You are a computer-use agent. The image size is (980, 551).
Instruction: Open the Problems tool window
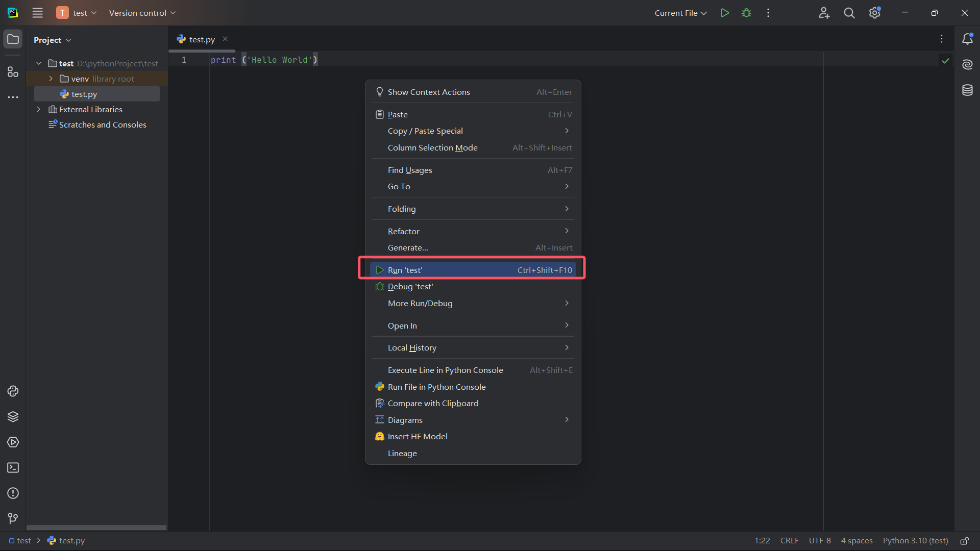[13, 493]
